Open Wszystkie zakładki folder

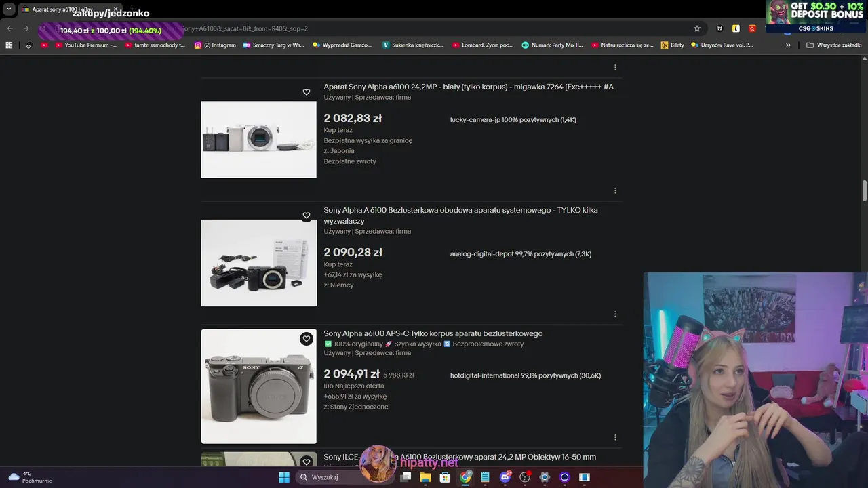(x=834, y=45)
